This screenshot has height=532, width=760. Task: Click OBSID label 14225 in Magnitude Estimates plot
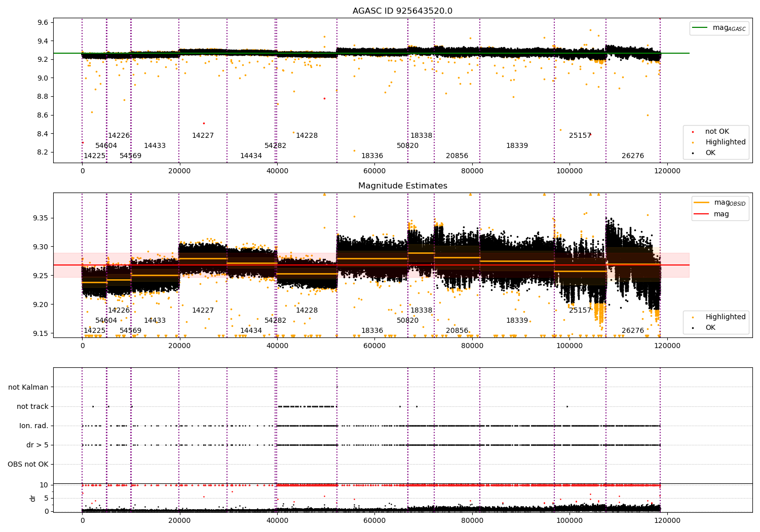pyautogui.click(x=95, y=331)
